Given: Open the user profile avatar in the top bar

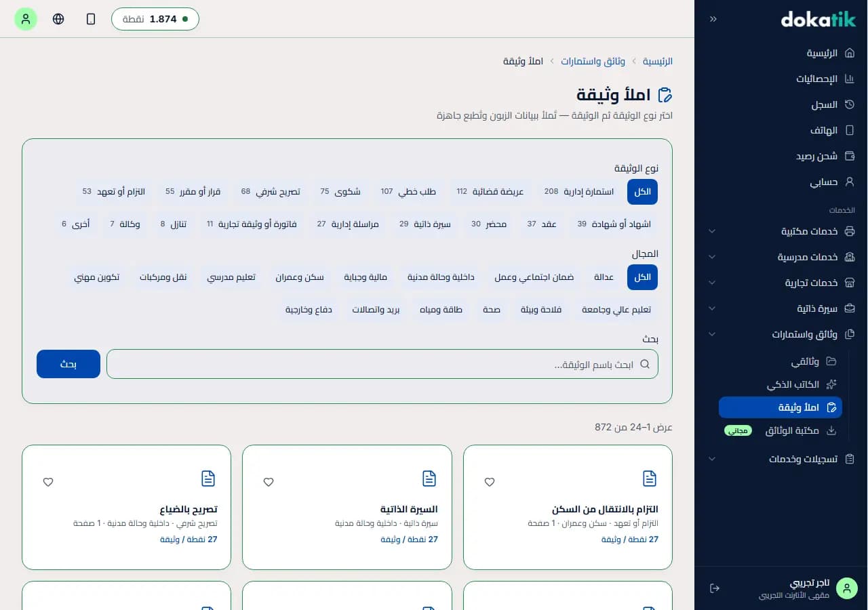Looking at the screenshot, I should coord(26,19).
